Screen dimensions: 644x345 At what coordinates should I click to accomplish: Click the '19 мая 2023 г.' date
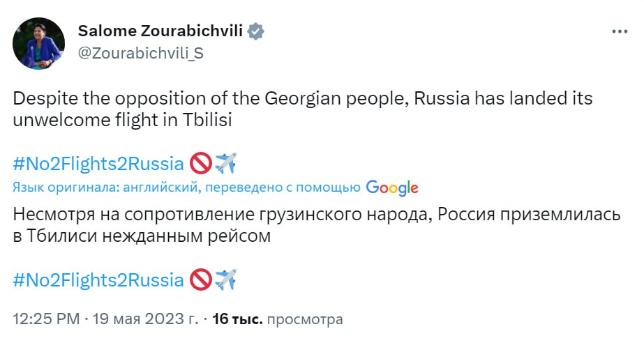click(x=144, y=320)
